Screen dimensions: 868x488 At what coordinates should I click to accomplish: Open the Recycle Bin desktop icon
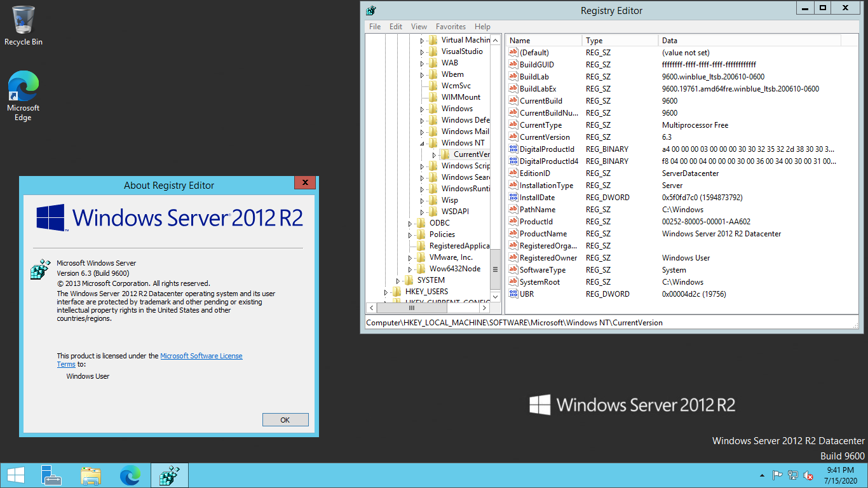point(24,25)
